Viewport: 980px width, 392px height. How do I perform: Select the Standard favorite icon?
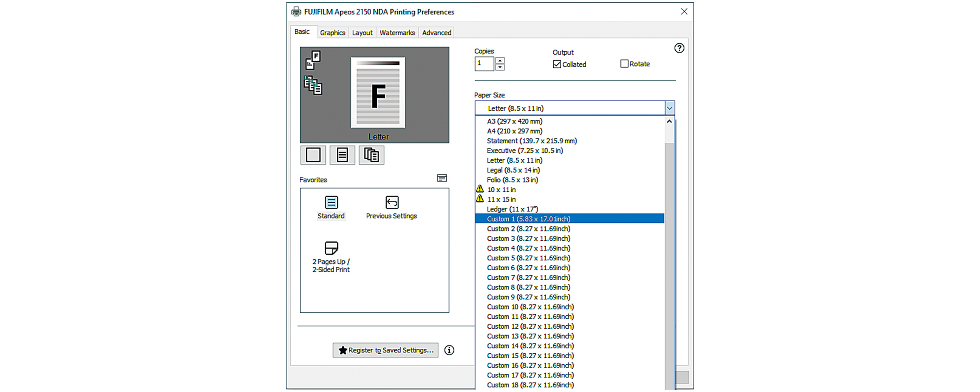(x=331, y=203)
